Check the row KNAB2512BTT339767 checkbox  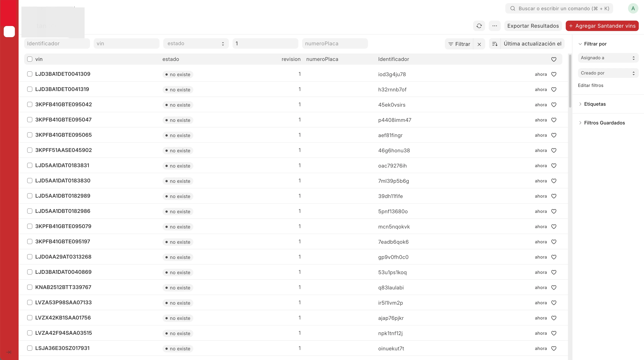click(x=30, y=287)
